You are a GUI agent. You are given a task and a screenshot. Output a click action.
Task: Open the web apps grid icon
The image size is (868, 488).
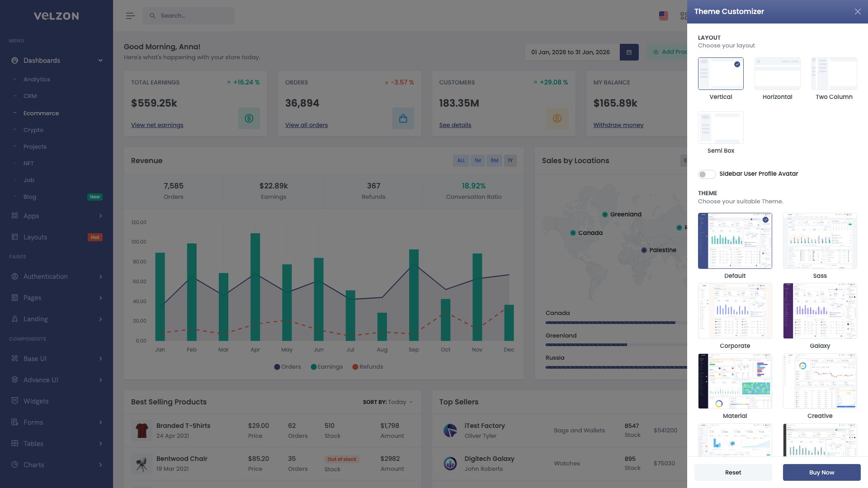click(x=684, y=15)
